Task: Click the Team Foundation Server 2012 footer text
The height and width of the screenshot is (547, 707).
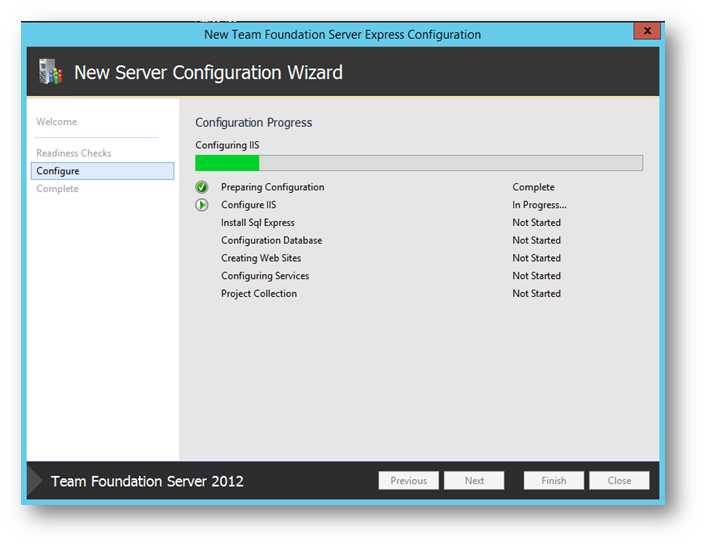Action: [x=147, y=481]
